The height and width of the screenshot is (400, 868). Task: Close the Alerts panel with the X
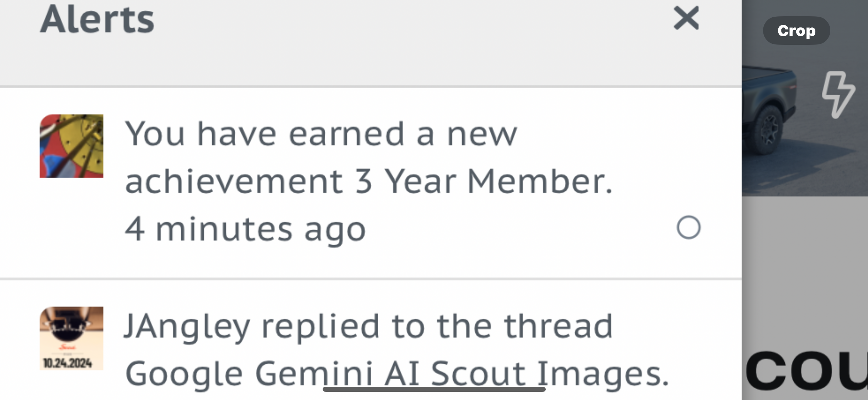point(686,18)
